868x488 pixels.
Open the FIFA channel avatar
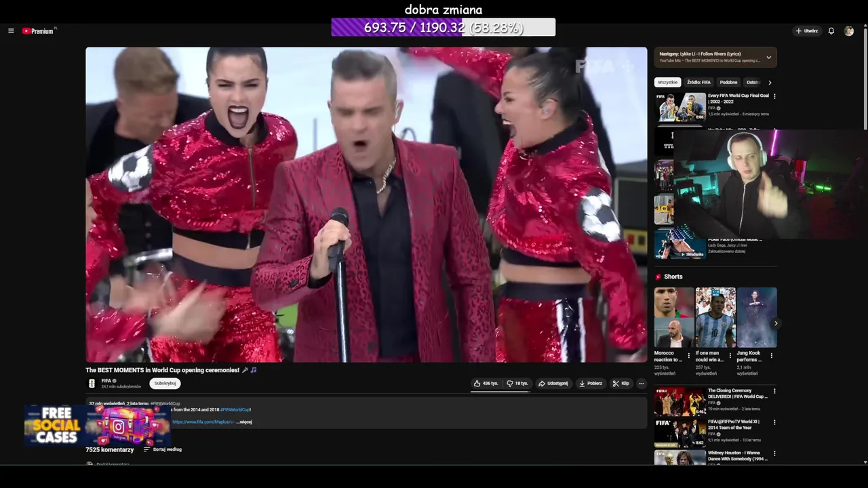(x=92, y=384)
